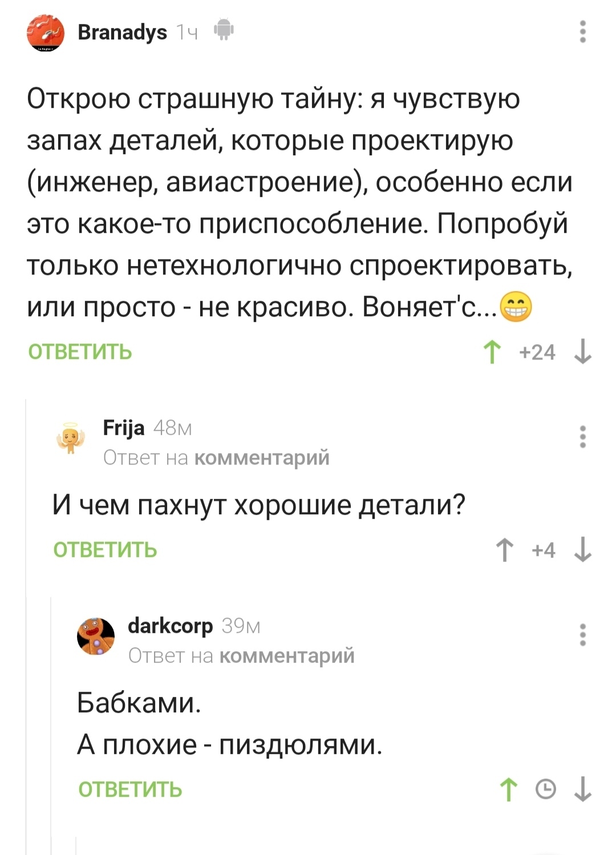The image size is (616, 855).
Task: Tap the clock icon on darkcorp comment
Action: [x=546, y=789]
